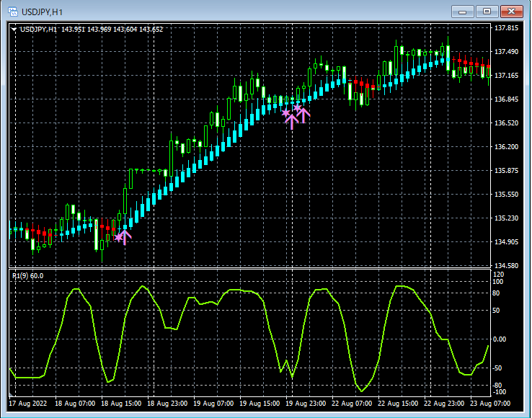The width and height of the screenshot is (532, 418).
Task: Click the USDJPY,H1 title bar text
Action: (x=41, y=12)
